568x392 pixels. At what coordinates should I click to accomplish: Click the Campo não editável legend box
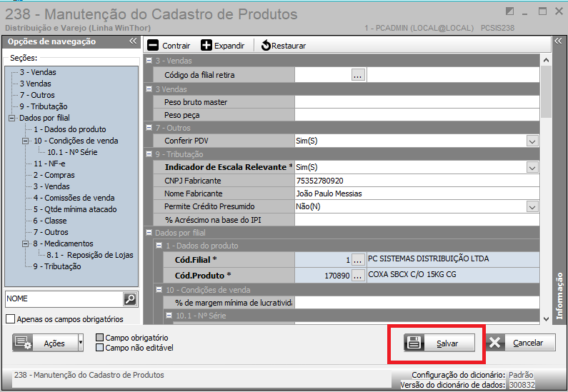99,348
